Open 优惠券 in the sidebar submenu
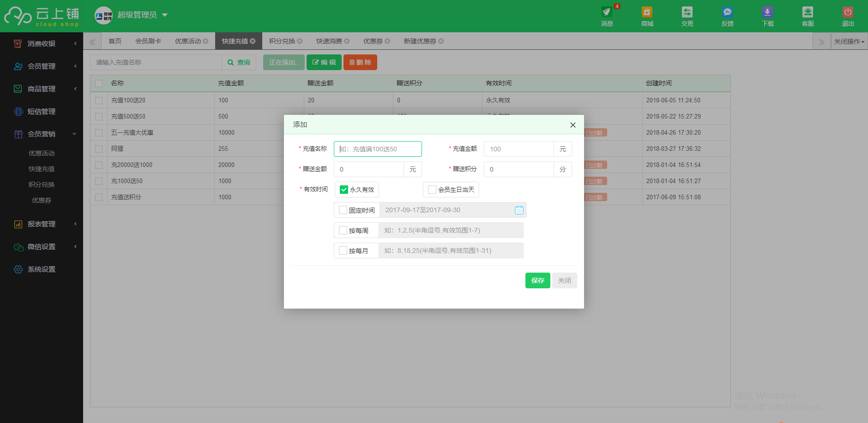 click(x=42, y=200)
